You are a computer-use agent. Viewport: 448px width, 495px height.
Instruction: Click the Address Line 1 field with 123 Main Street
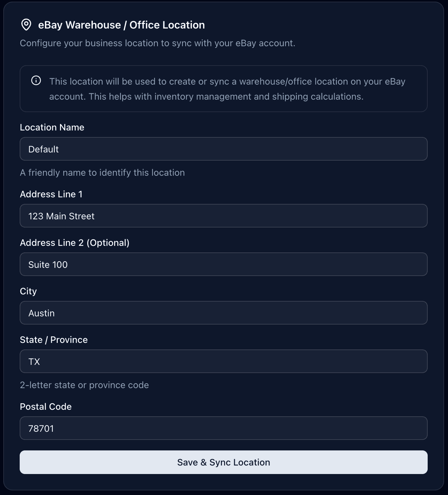click(224, 216)
